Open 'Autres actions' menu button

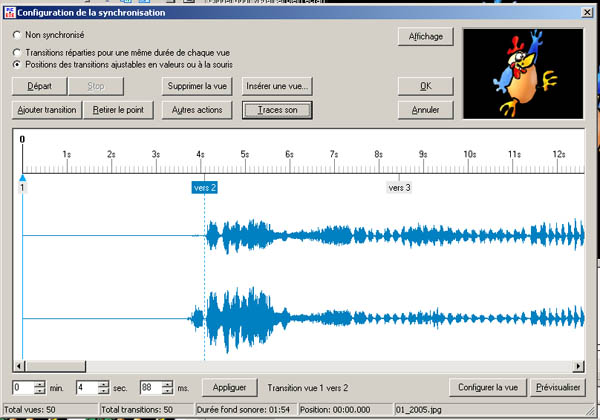tap(197, 110)
